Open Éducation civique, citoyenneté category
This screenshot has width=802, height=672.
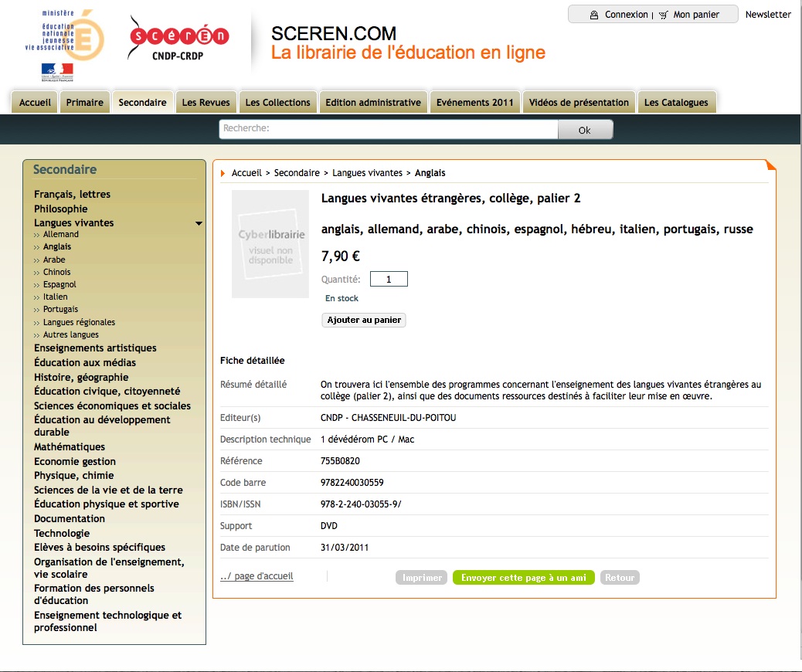[x=107, y=392]
